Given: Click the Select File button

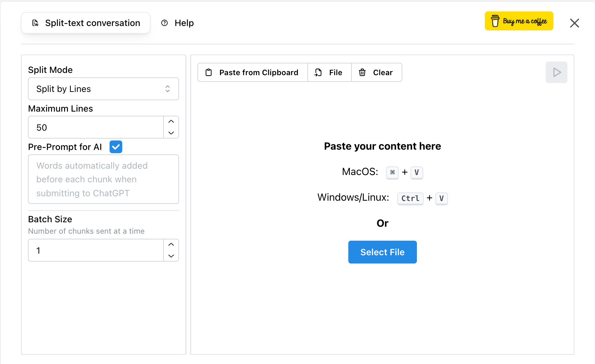Looking at the screenshot, I should (x=382, y=252).
